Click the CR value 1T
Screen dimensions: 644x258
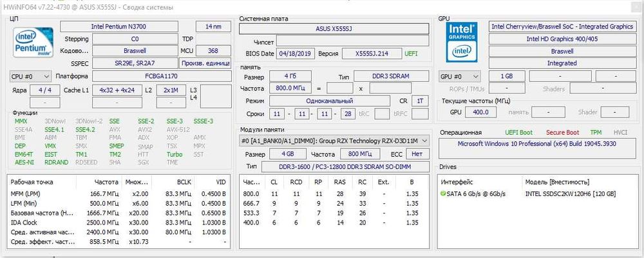(x=420, y=101)
